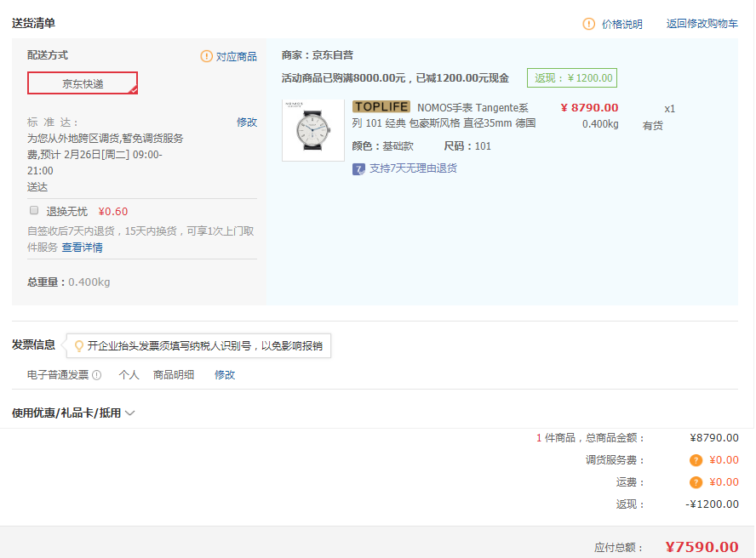Click the NOMOS watch thumbnail
This screenshot has width=756, height=558.
click(313, 130)
